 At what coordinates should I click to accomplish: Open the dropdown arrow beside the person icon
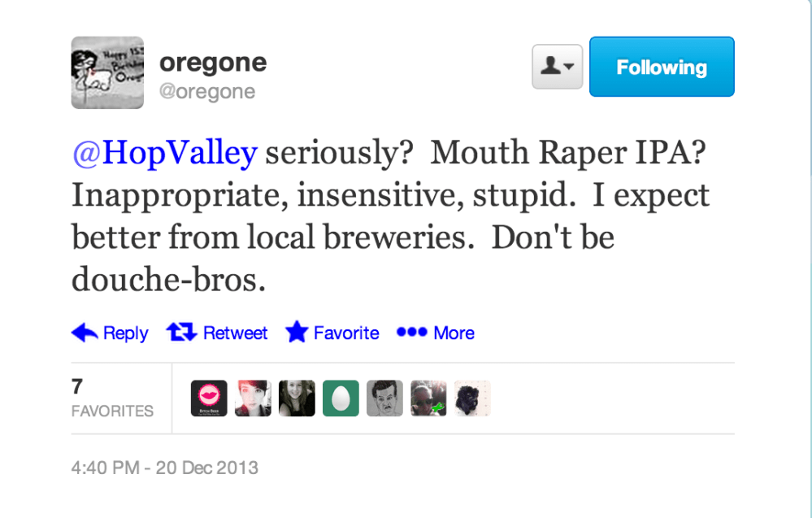click(568, 66)
